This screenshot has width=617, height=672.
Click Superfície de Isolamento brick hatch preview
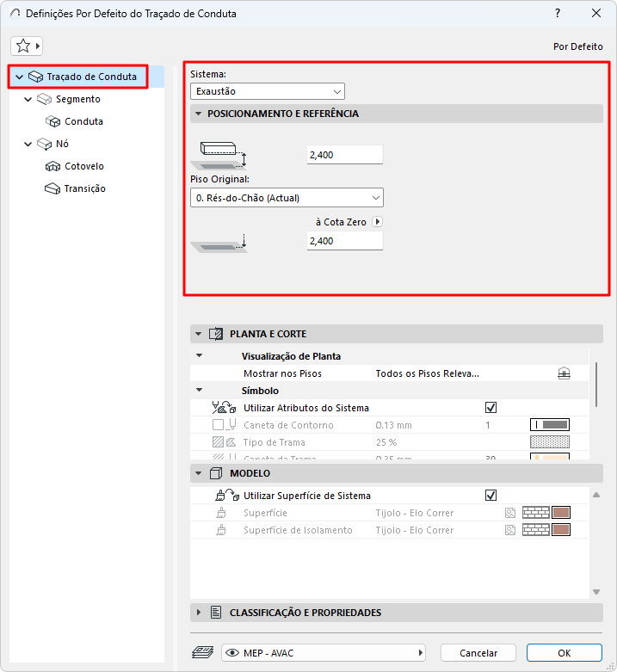tap(535, 530)
